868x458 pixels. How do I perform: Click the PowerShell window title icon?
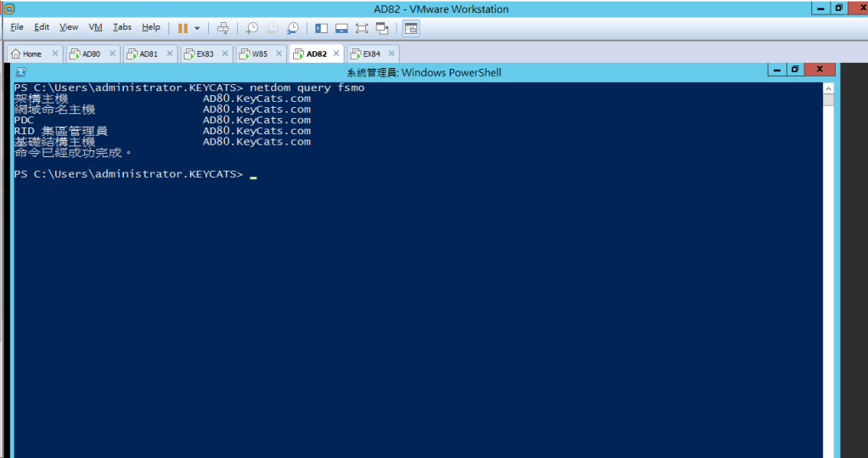pos(21,72)
